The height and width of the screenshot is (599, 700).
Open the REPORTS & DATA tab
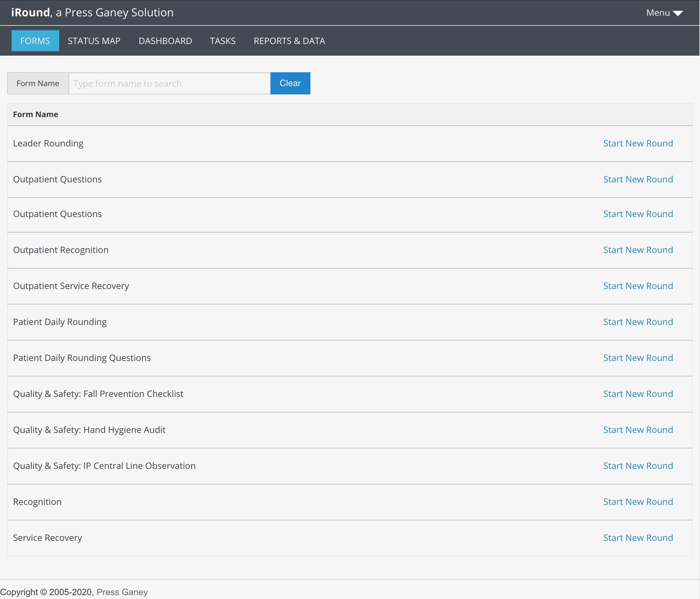(x=289, y=41)
